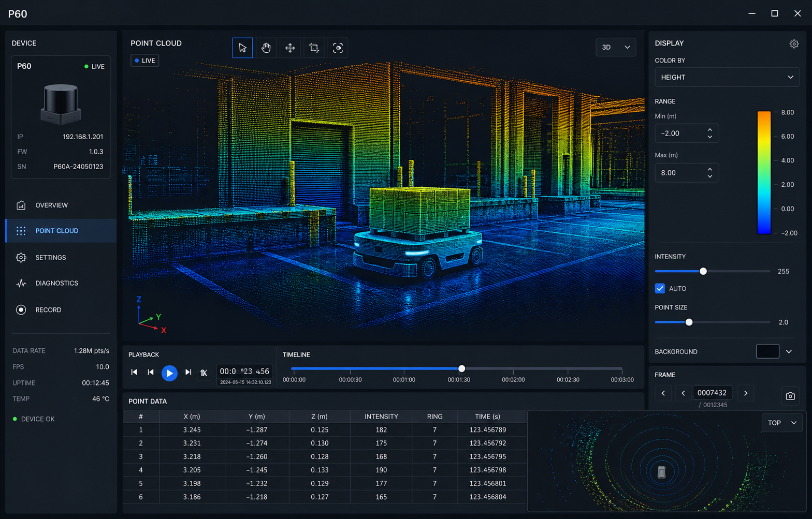Click the Y (m) column header
This screenshot has width=812, height=519.
click(x=256, y=417)
